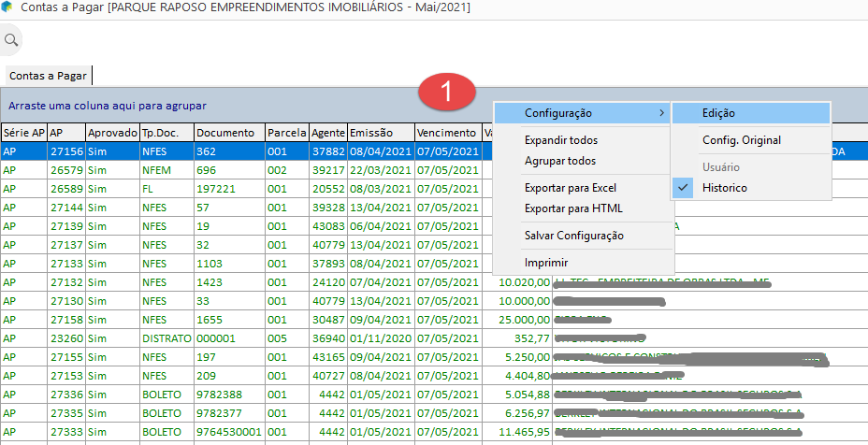Click agent cell 43083
This screenshot has width=868, height=445.
[x=328, y=226]
